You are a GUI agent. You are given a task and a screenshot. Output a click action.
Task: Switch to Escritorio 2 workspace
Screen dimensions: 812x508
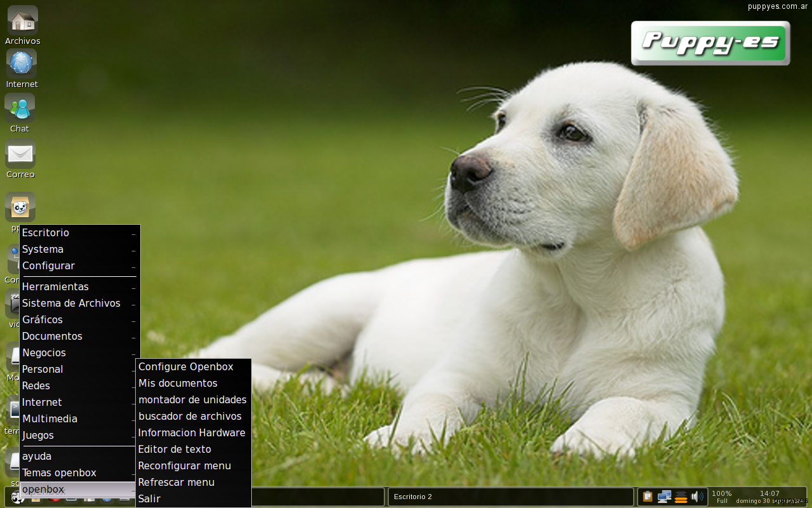click(x=511, y=497)
